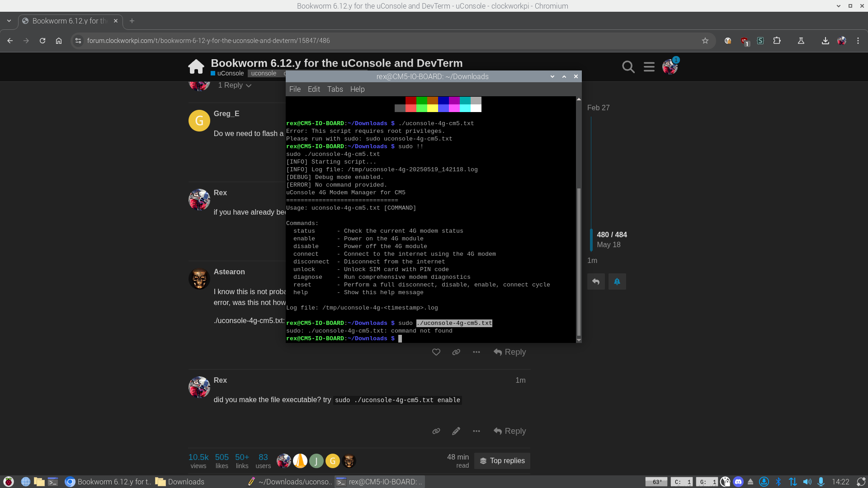Open the terminal's Tabs menu
The image size is (868, 488).
[x=335, y=89]
